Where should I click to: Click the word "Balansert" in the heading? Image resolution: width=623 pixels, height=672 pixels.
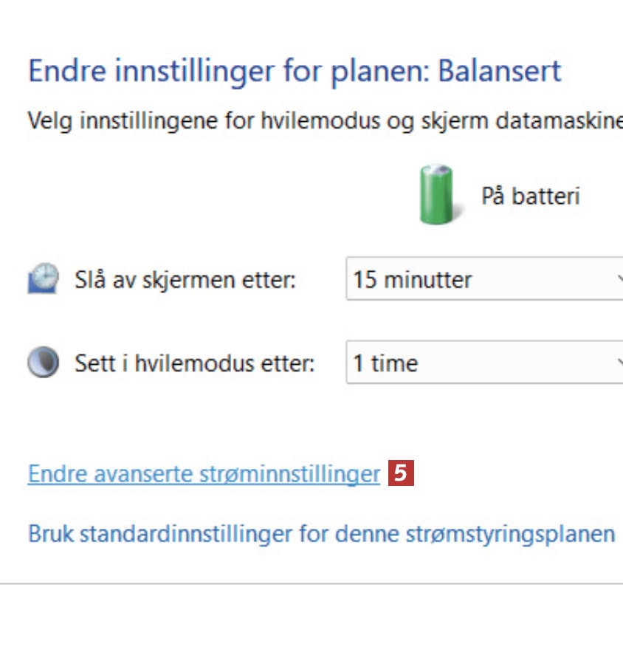coord(499,72)
